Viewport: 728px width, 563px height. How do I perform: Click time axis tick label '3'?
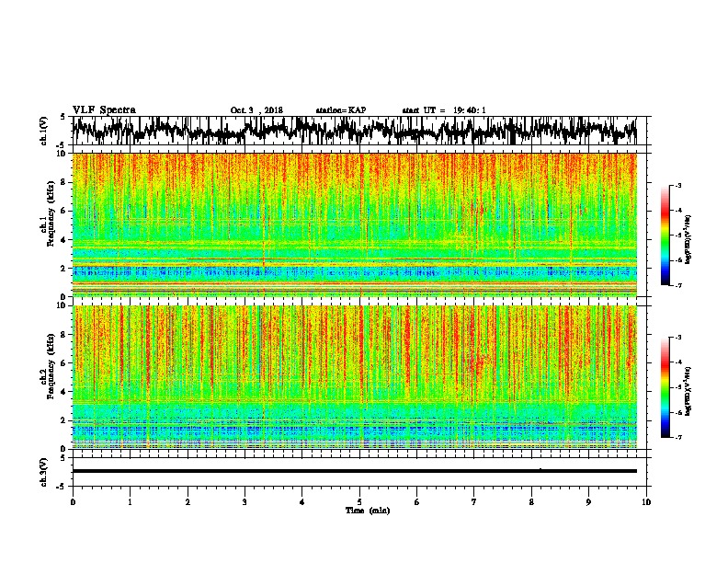(x=245, y=502)
